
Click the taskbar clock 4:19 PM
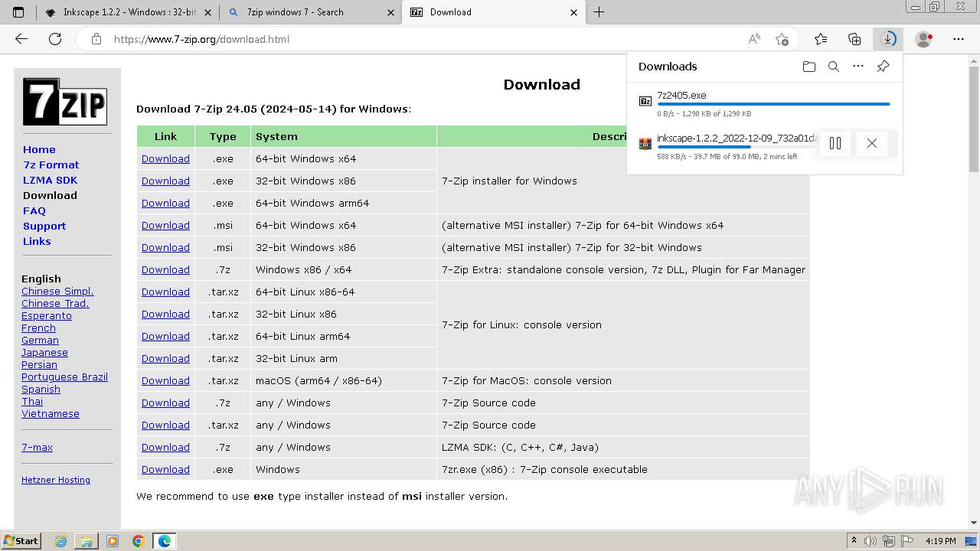tap(940, 541)
